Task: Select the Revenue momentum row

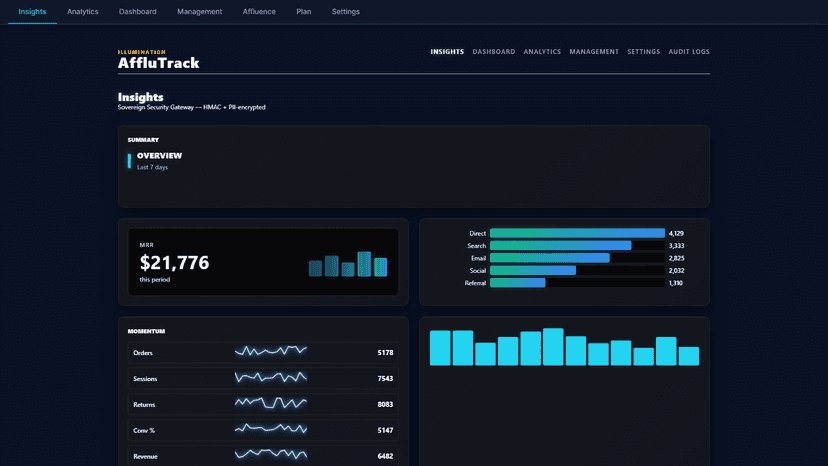Action: point(263,456)
